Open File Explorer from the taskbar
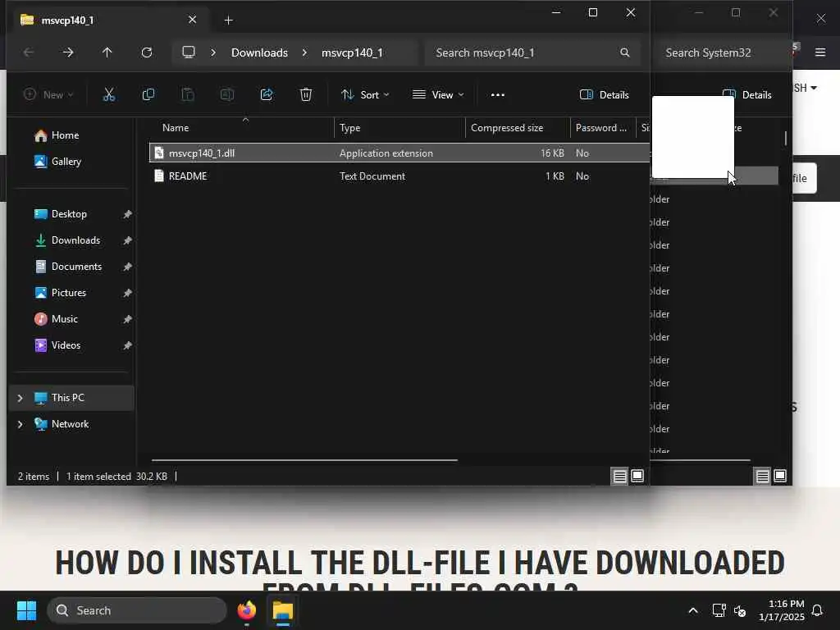Image resolution: width=840 pixels, height=630 pixels. (x=283, y=610)
